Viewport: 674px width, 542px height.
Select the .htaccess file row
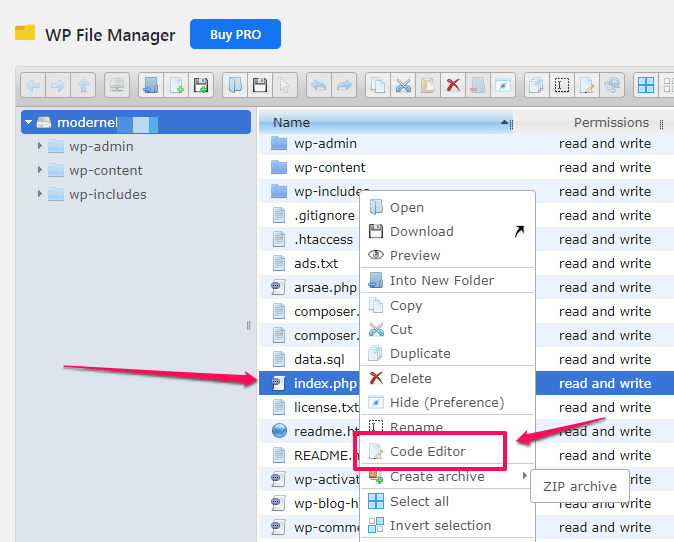click(x=466, y=239)
